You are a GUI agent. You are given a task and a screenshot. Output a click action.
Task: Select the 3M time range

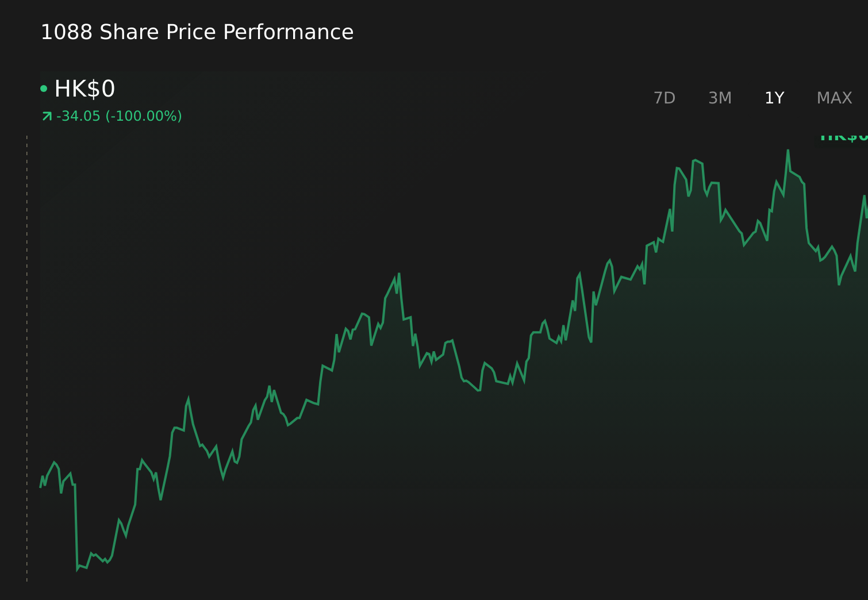(x=720, y=98)
